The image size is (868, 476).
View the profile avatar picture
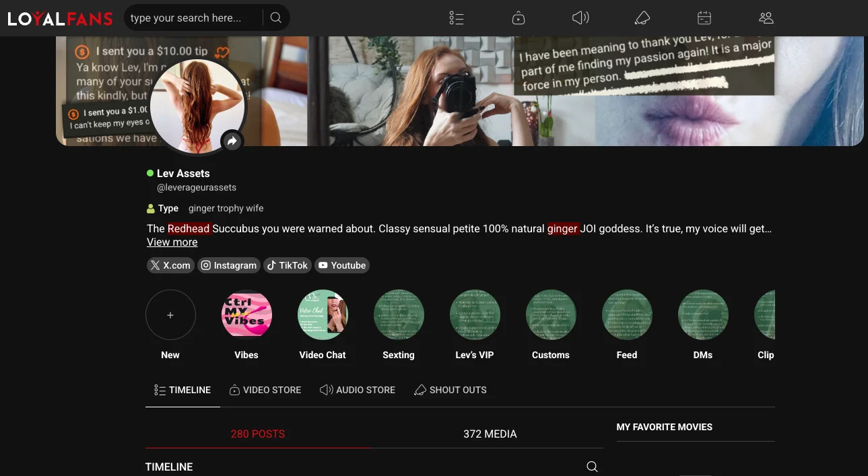pyautogui.click(x=197, y=106)
